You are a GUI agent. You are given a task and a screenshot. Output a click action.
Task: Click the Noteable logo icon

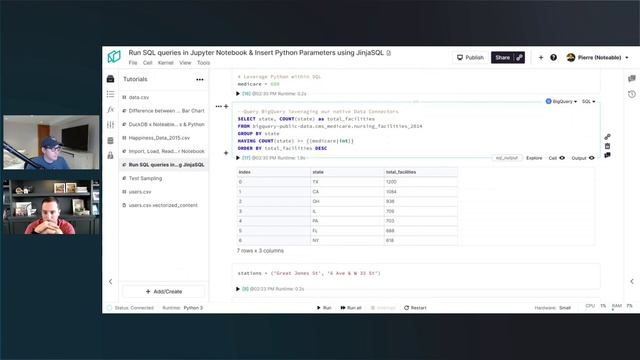[114, 56]
